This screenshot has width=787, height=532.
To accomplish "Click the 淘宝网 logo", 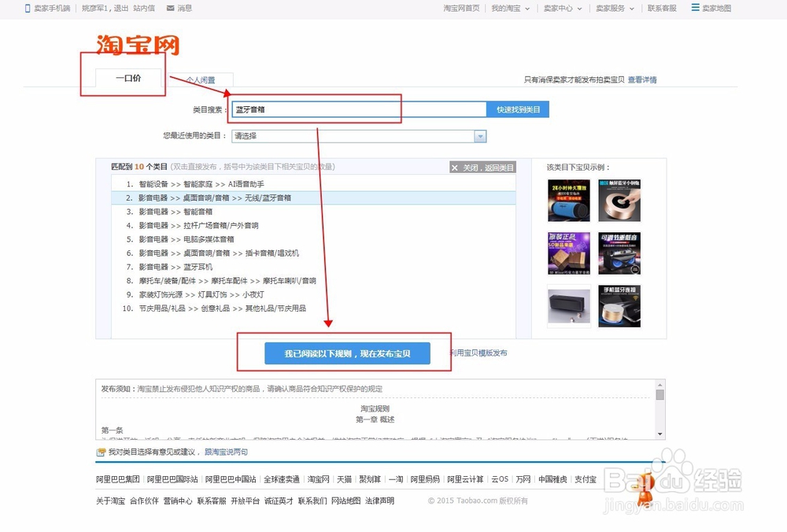I will (138, 45).
